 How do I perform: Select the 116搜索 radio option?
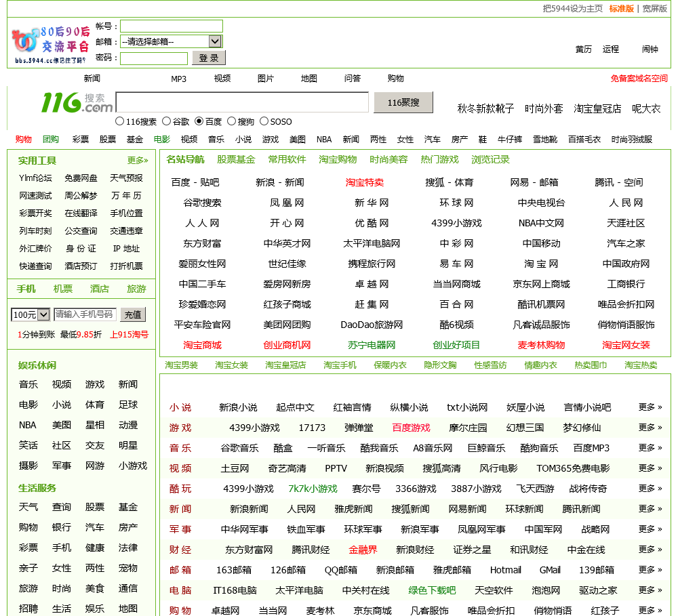coord(120,121)
